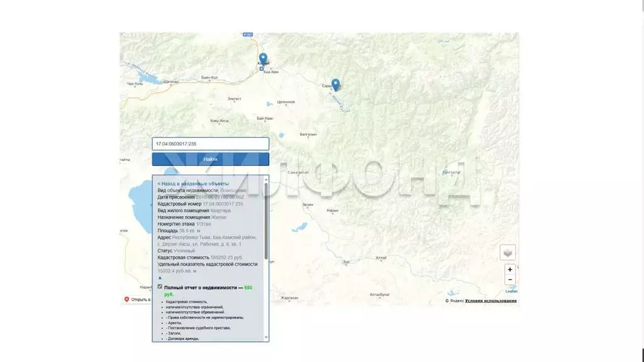Click the map marker near Кызыл
This screenshot has height=362, width=644.
click(263, 58)
